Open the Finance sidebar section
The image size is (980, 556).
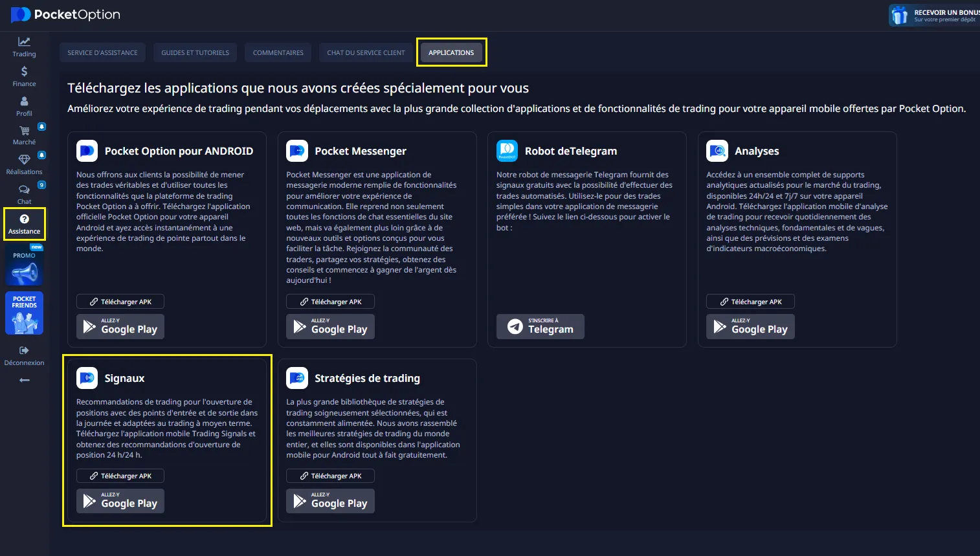click(24, 76)
